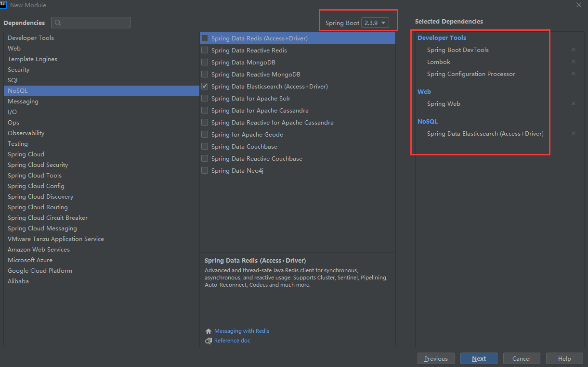Enable Spring Data Reactive MongoDB

(205, 74)
